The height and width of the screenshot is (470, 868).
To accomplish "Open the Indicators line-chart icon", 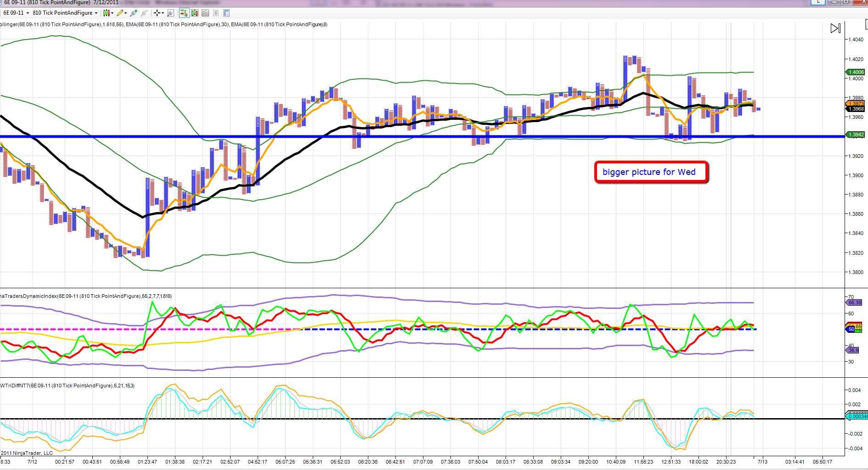I will pos(205,13).
